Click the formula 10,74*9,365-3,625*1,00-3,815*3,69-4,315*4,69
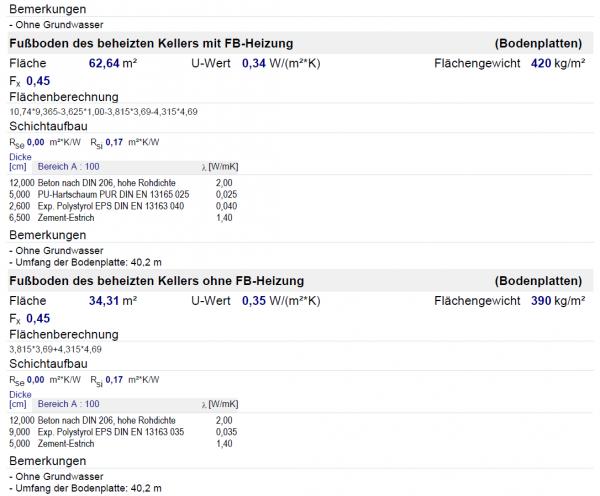Screen dimensions: 600x496 coord(103,112)
